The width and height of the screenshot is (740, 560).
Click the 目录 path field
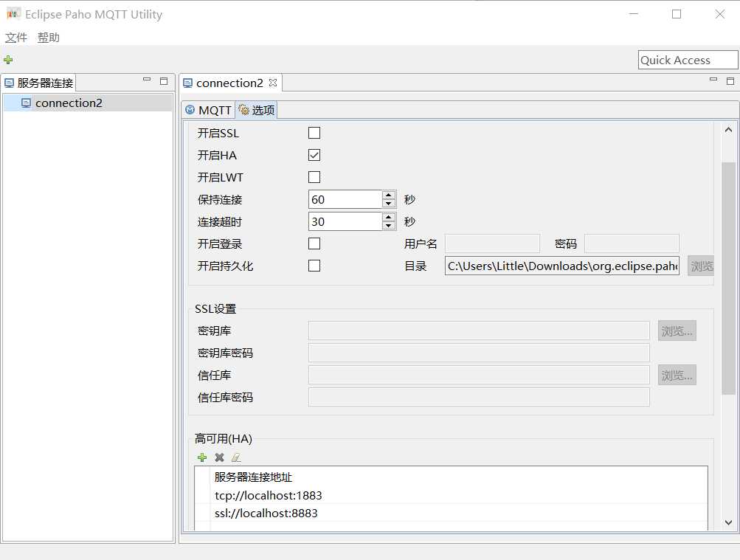[x=562, y=266]
